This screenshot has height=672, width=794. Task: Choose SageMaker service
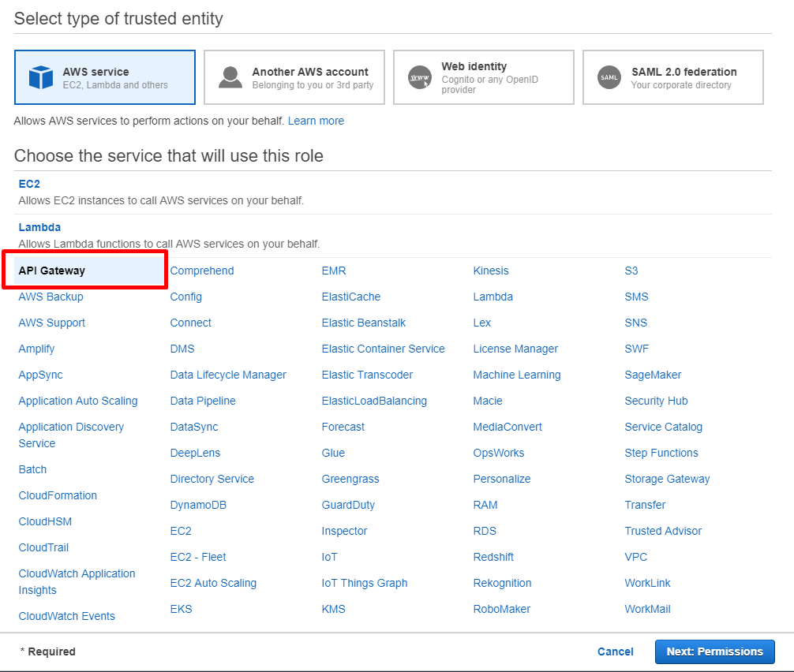click(x=653, y=375)
